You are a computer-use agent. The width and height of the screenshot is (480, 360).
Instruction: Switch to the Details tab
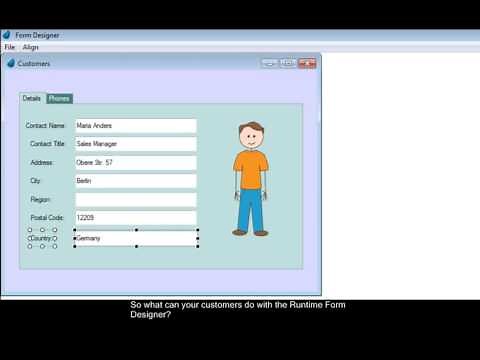(32, 98)
